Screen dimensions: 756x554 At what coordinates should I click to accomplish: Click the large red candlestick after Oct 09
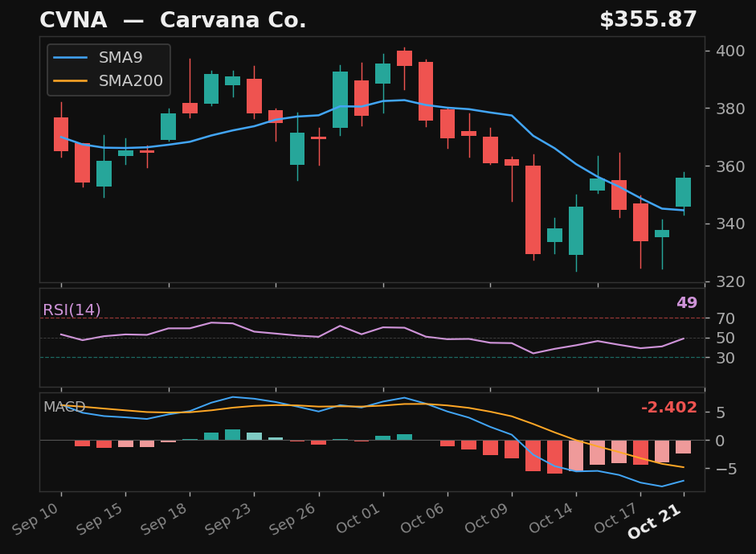point(533,209)
